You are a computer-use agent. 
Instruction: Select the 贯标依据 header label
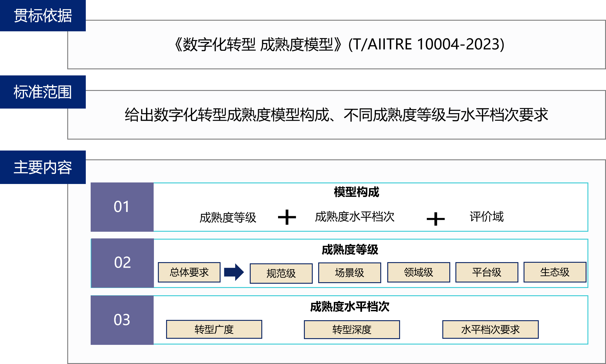[43, 16]
